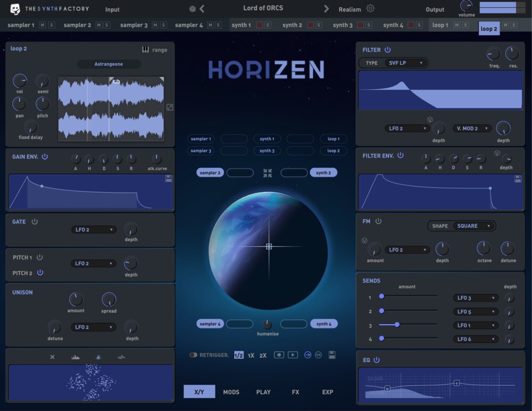This screenshot has width=532, height=411.
Task: Switch to the MODS tab
Action: [x=231, y=392]
